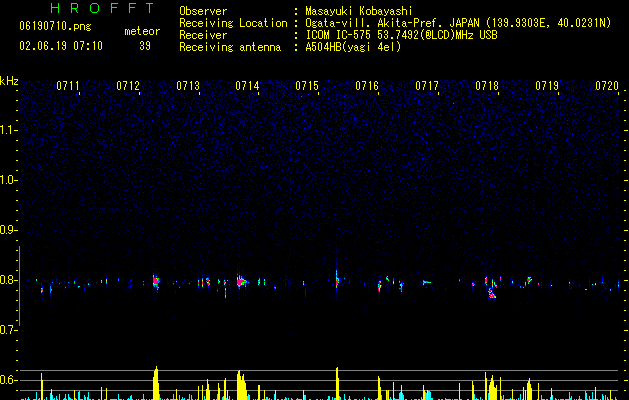Viewport: 629px width, 400px height.
Task: Click the bright meteor echo before 0714
Action: pos(241,282)
